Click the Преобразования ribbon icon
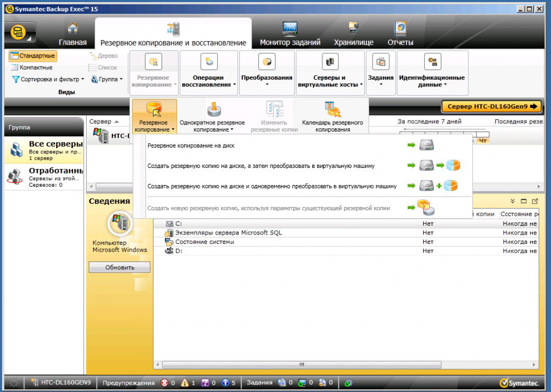The height and width of the screenshot is (392, 551). 267,62
